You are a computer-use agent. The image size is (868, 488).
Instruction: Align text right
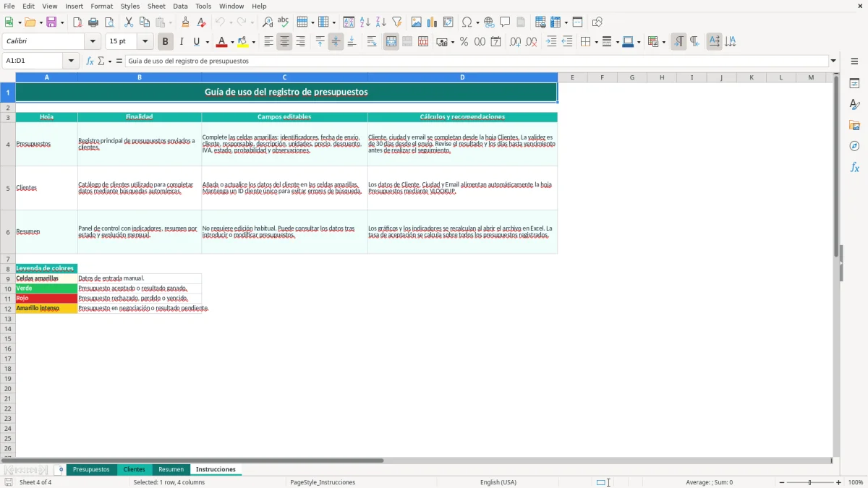coord(301,42)
